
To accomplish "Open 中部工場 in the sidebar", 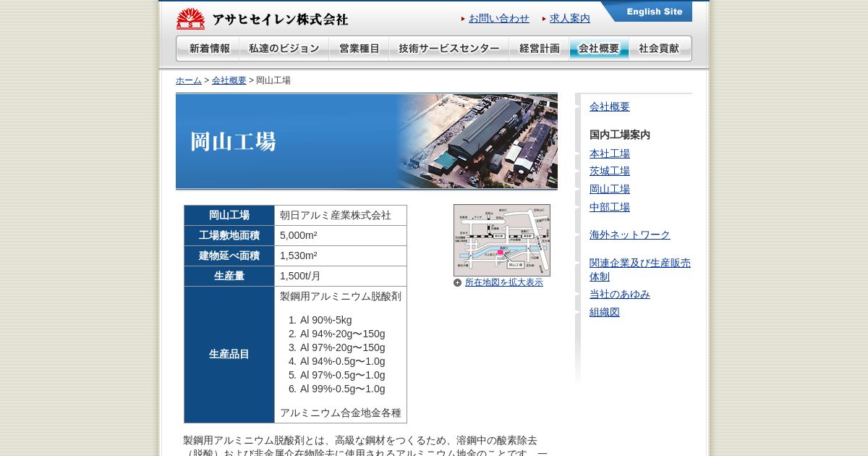I will (610, 207).
